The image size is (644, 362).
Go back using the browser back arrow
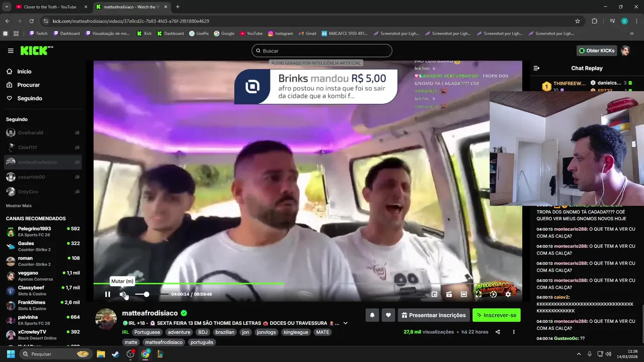click(7, 21)
